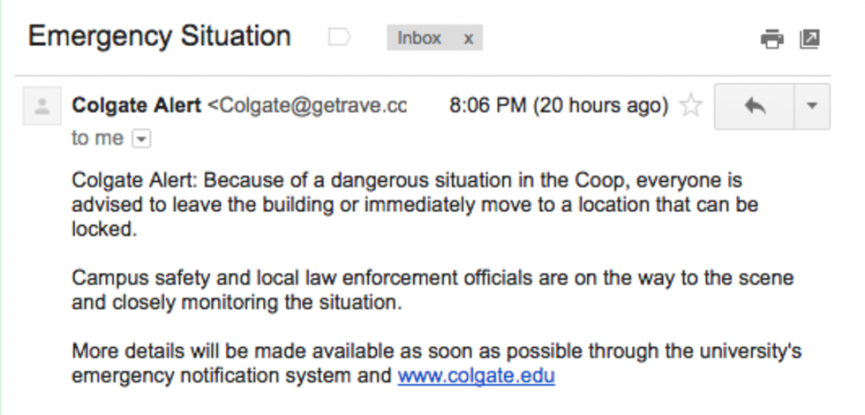The width and height of the screenshot is (865, 415).
Task: Click the Inbox label tag
Action: (x=419, y=38)
